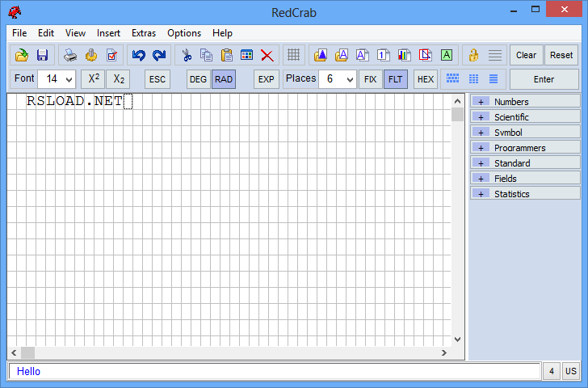
Task: Open the Help menu
Action: (x=222, y=33)
